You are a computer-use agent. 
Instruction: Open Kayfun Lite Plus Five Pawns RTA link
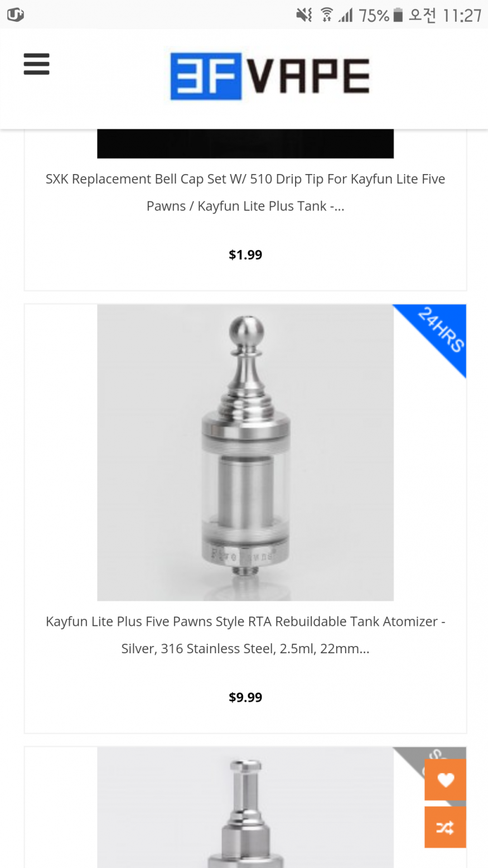click(x=245, y=635)
